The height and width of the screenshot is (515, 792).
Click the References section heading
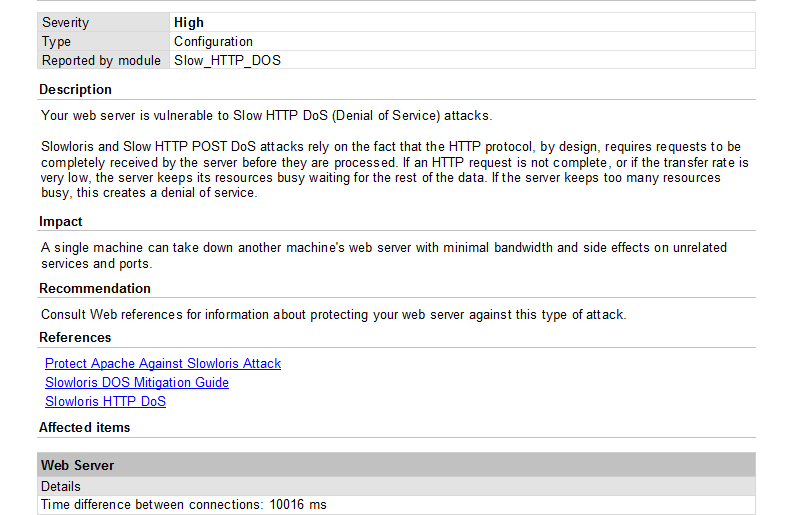75,338
